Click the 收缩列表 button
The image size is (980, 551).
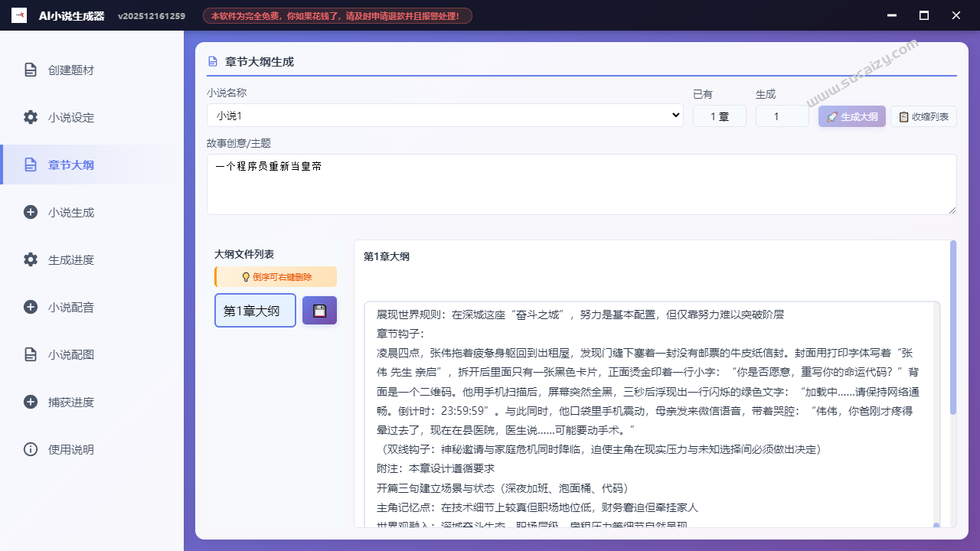(923, 116)
